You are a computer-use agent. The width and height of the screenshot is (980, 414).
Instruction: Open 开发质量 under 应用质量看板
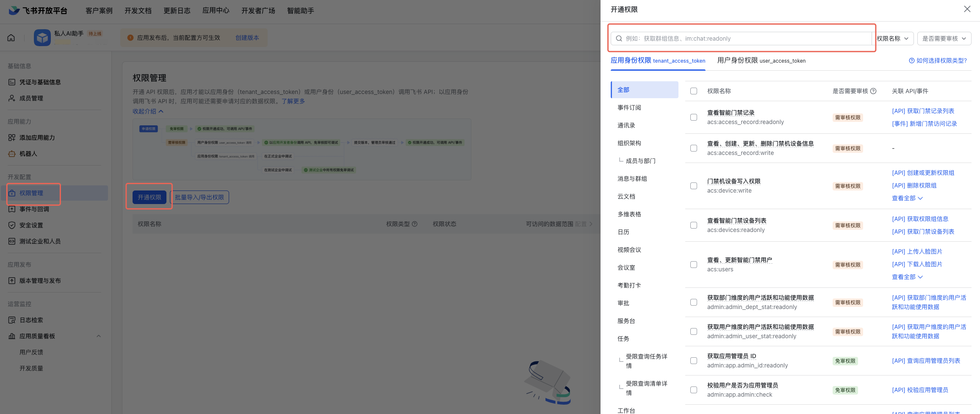[31, 368]
